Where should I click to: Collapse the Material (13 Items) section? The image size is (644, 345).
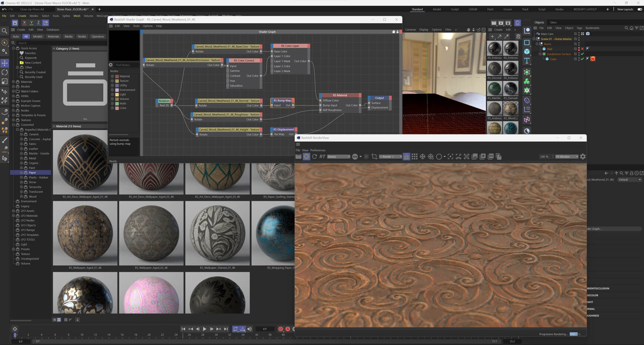[54, 126]
